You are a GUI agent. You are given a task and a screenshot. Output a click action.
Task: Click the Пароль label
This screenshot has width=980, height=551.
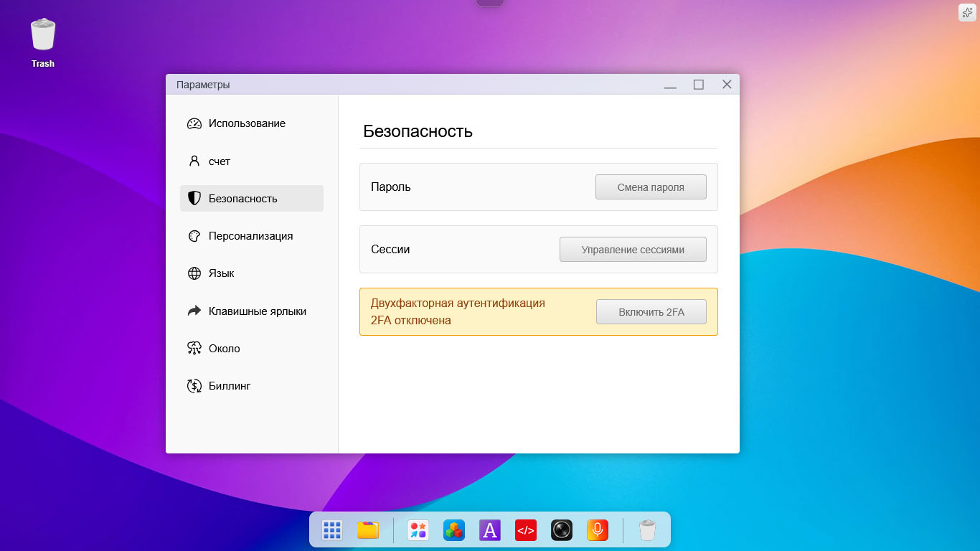pyautogui.click(x=391, y=187)
